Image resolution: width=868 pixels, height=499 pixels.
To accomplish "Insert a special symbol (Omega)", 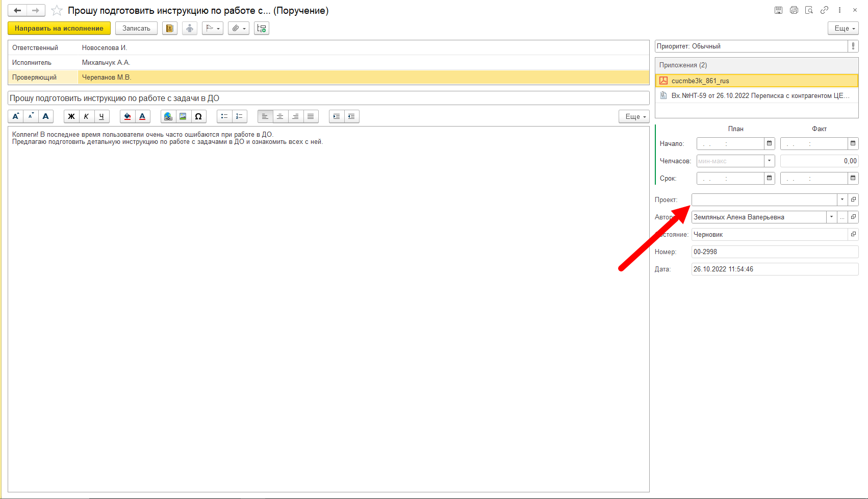I will coord(198,116).
